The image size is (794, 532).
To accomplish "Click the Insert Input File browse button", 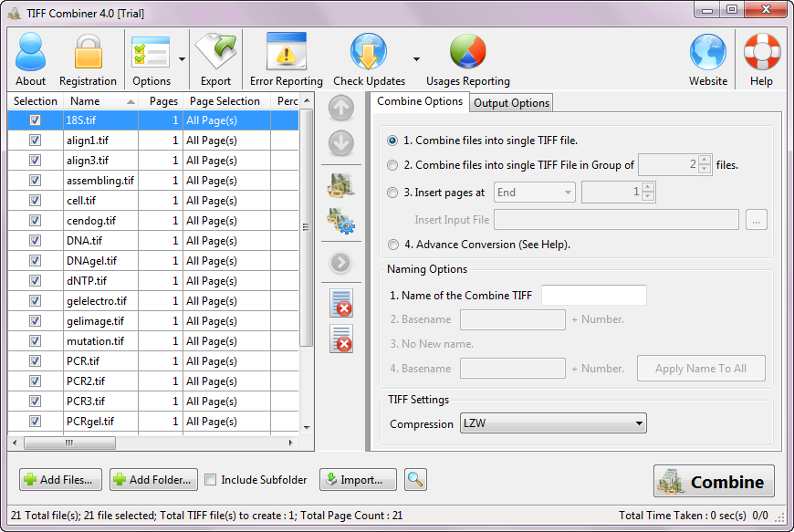I will click(756, 220).
